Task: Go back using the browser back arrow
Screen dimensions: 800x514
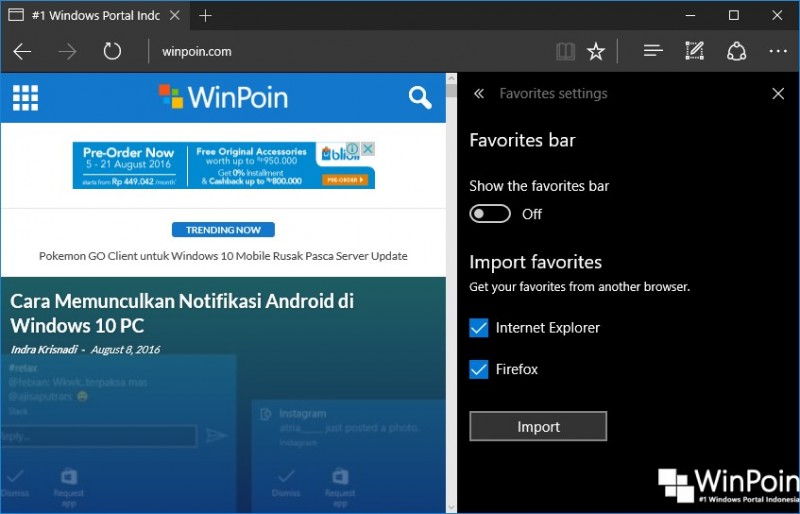Action: pyautogui.click(x=22, y=52)
